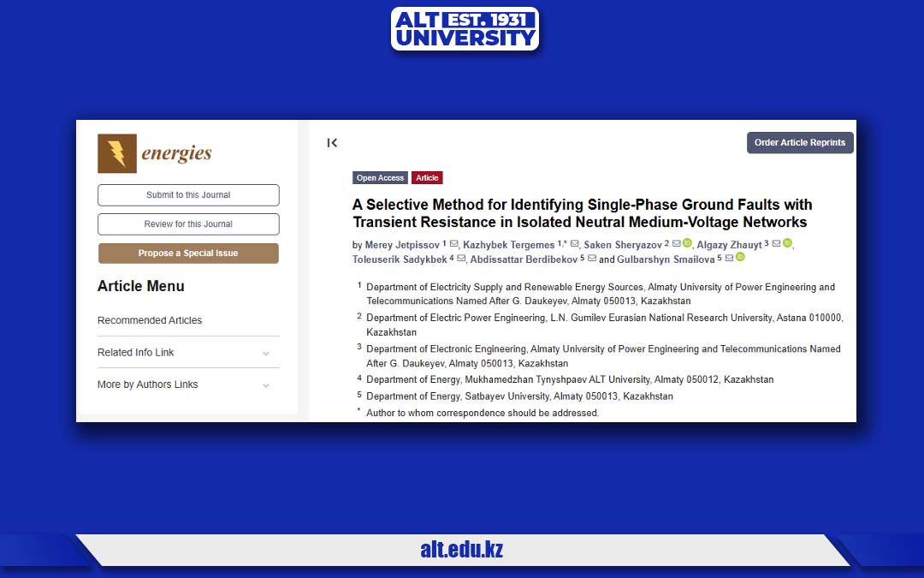Click Propose a Special Issue button
The image size is (924, 578).
point(188,253)
